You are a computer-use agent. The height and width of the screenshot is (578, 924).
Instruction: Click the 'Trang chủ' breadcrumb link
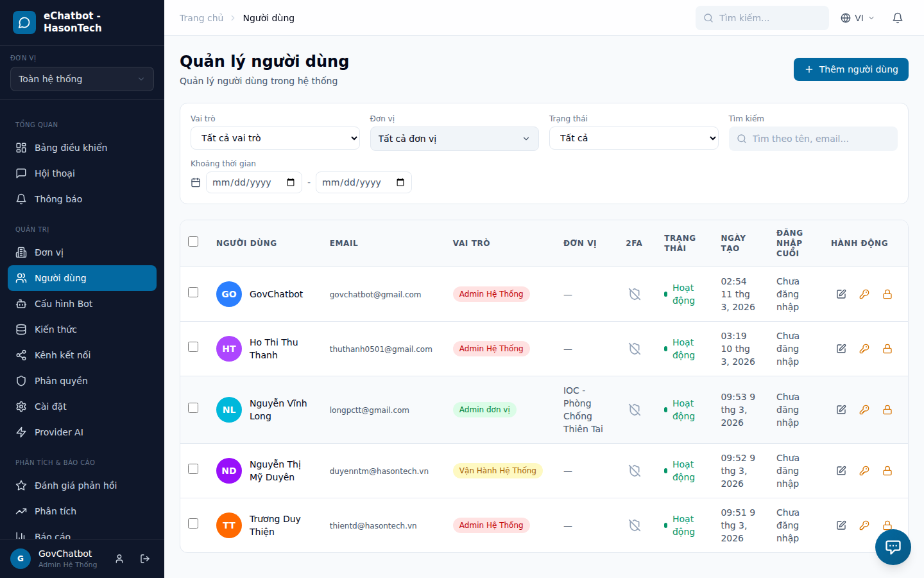tap(201, 18)
